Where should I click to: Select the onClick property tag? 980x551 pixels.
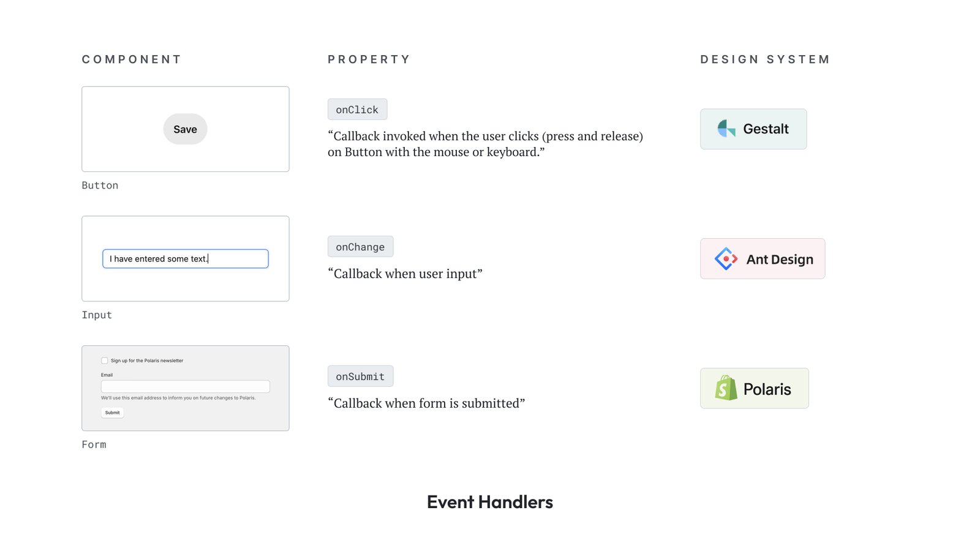[357, 110]
